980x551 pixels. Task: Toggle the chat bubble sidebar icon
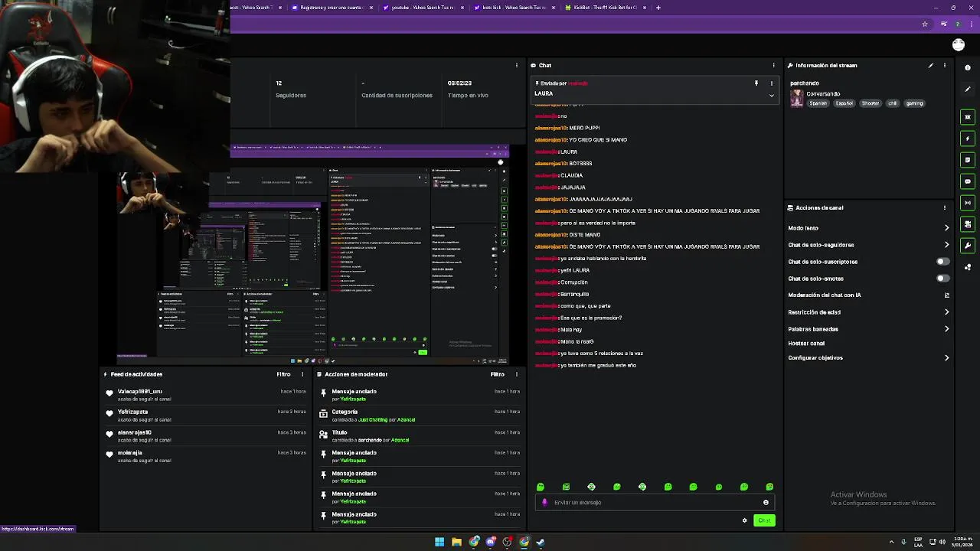coord(968,181)
